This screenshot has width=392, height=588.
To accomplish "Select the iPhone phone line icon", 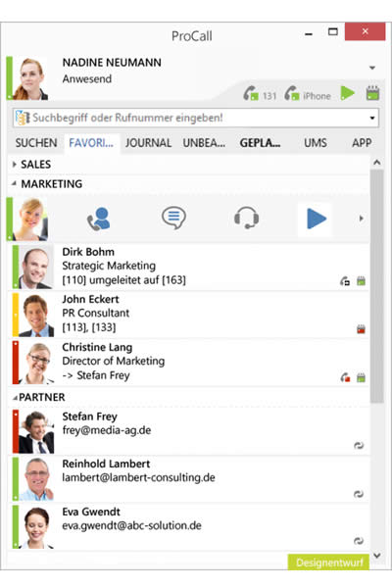I will (291, 93).
